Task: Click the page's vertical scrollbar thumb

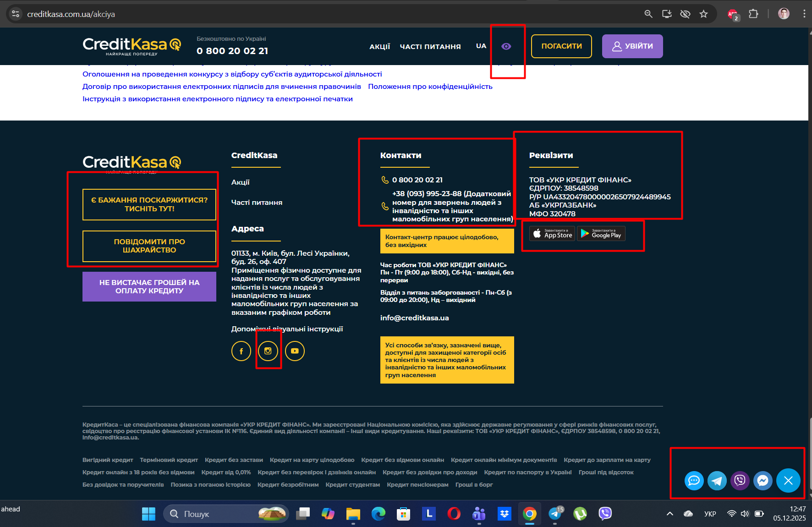Action: 810,454
